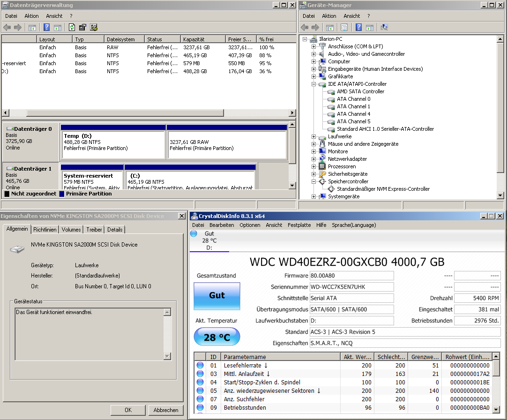
Task: Expand Anschlüsse (COM & LPT) node
Action: coord(313,46)
